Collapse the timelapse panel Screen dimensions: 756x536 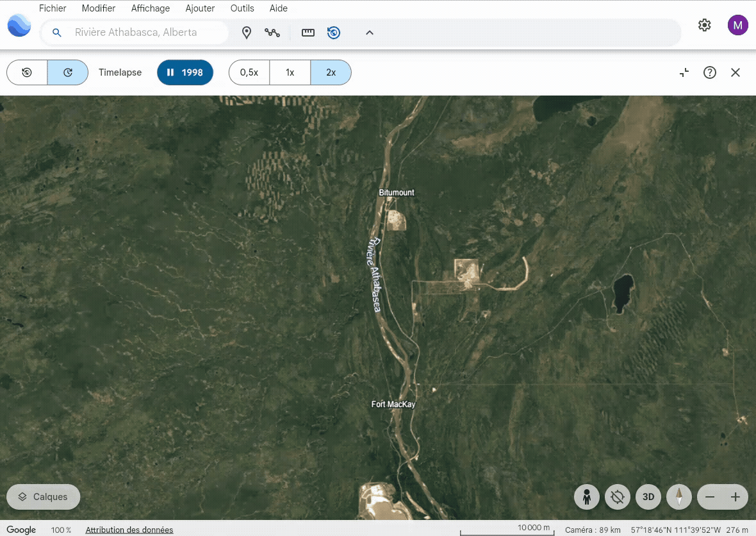click(684, 72)
